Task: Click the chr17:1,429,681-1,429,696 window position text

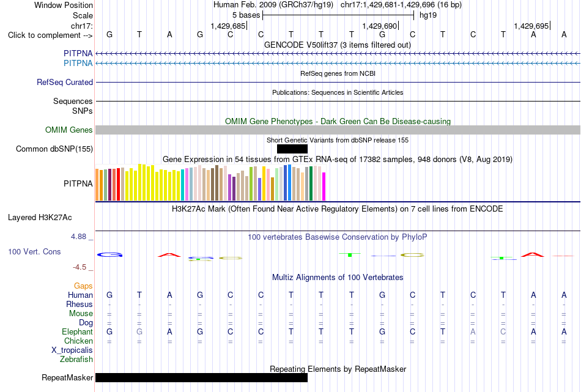Action: tap(401, 5)
